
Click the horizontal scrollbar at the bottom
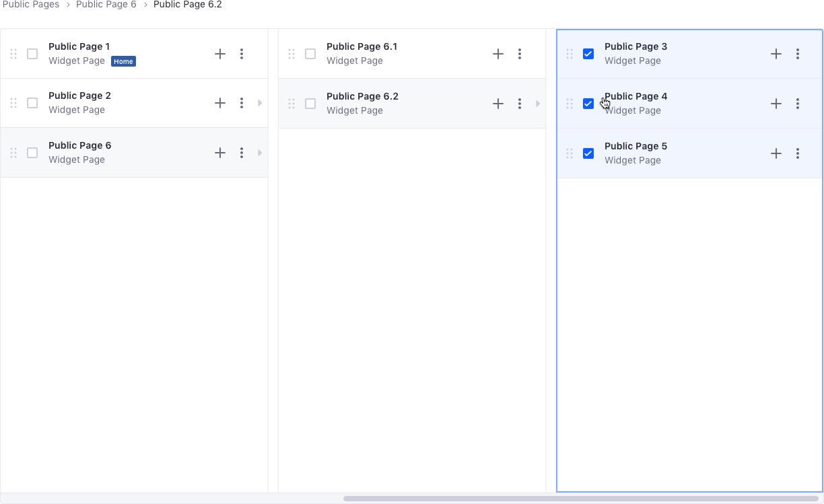pos(580,499)
